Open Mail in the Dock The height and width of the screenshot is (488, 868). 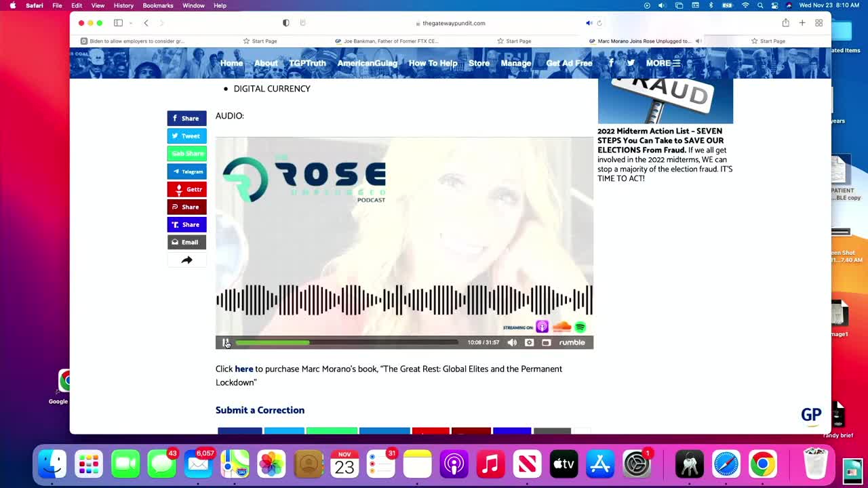pos(198,464)
